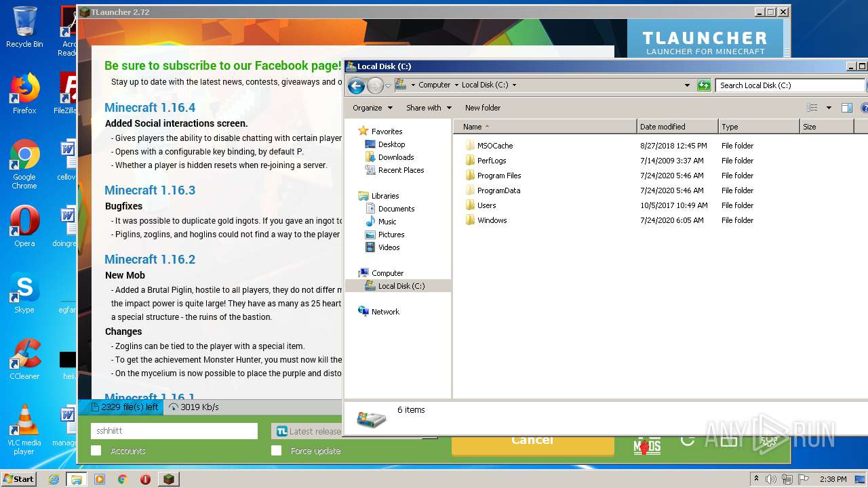Toggle the Explorer preview pane
Viewport: 868px width, 488px height.
click(x=846, y=108)
